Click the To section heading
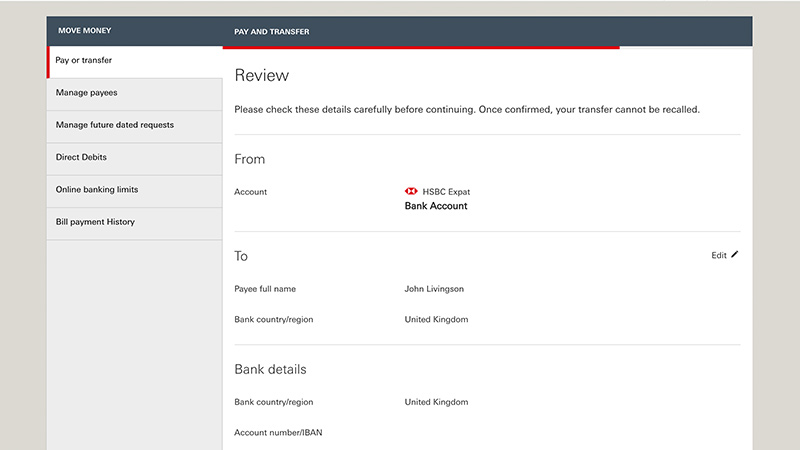This screenshot has width=800, height=450. coord(241,256)
